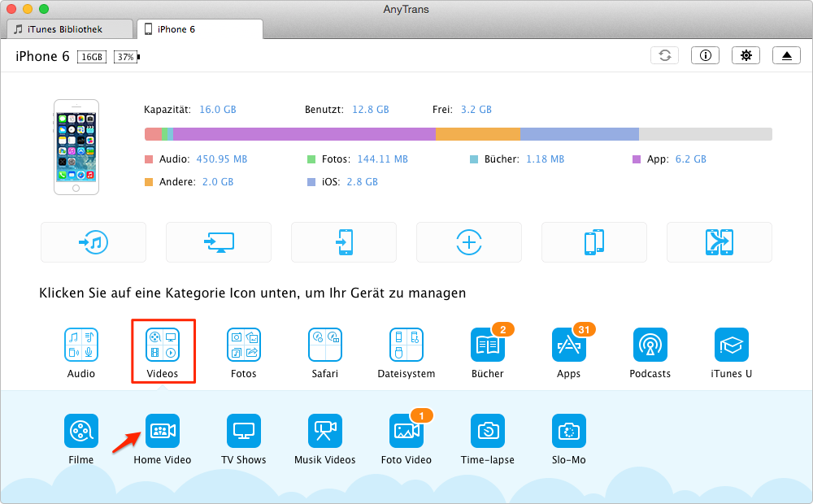813x504 pixels.
Task: Click the Audio legend color swatch
Action: [149, 159]
